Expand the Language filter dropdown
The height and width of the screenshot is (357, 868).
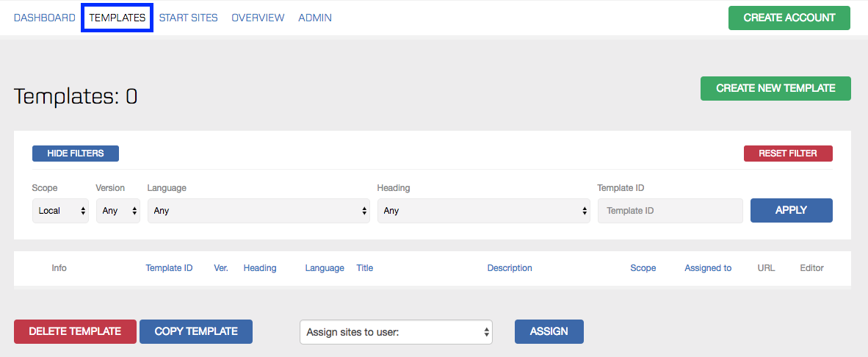point(258,211)
